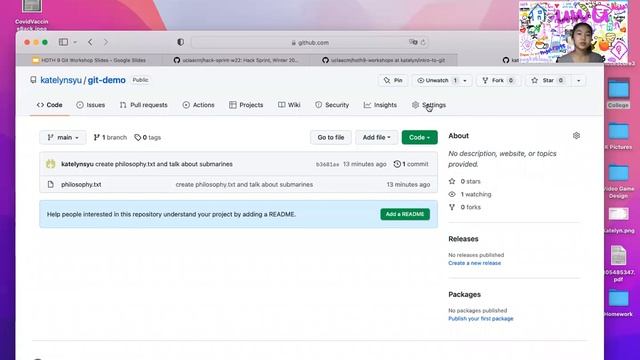
Task: Star the git-demo repository
Action: coord(548,80)
